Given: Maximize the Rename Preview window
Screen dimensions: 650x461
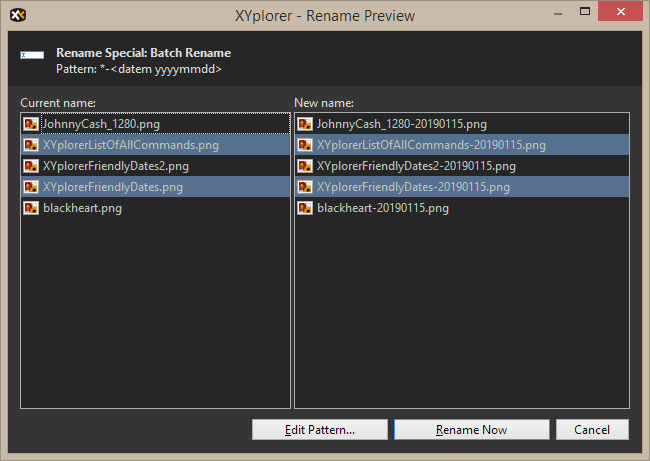Looking at the screenshot, I should pyautogui.click(x=585, y=12).
